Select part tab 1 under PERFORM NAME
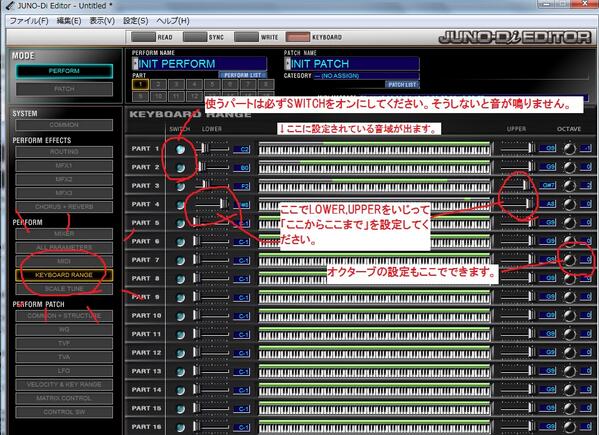The width and height of the screenshot is (599, 435). (x=140, y=84)
